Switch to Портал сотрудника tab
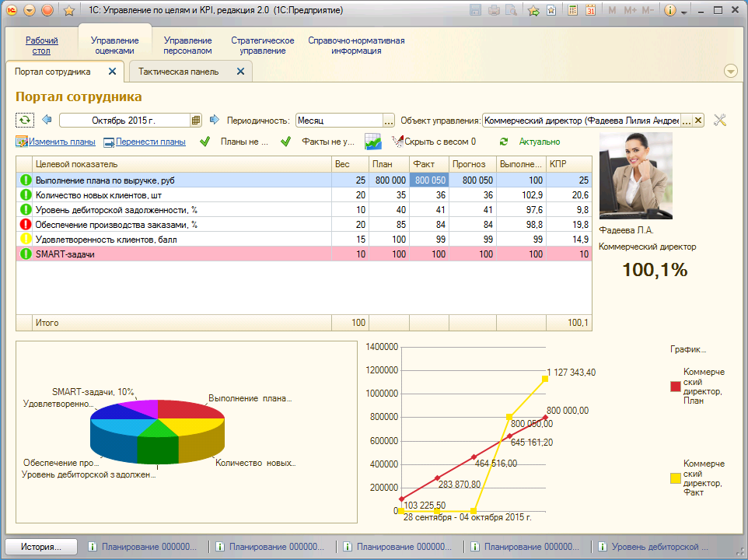Image resolution: width=748 pixels, height=560 pixels. 52,72
